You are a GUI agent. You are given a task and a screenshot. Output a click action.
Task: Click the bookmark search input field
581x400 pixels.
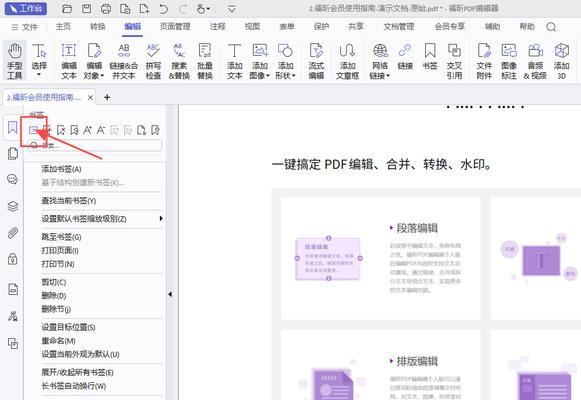point(95,145)
